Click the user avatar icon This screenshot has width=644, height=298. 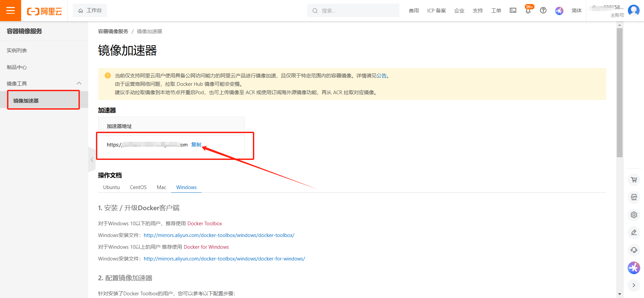tap(634, 10)
